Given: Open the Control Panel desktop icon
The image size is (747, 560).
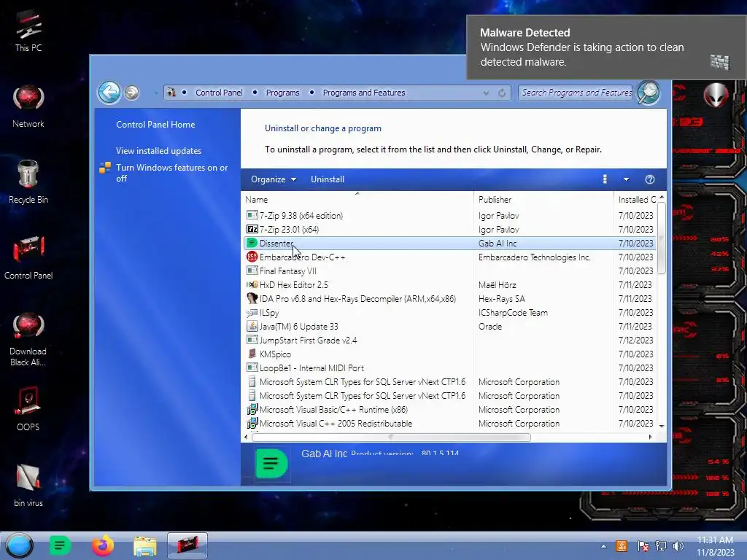Looking at the screenshot, I should pos(28,258).
